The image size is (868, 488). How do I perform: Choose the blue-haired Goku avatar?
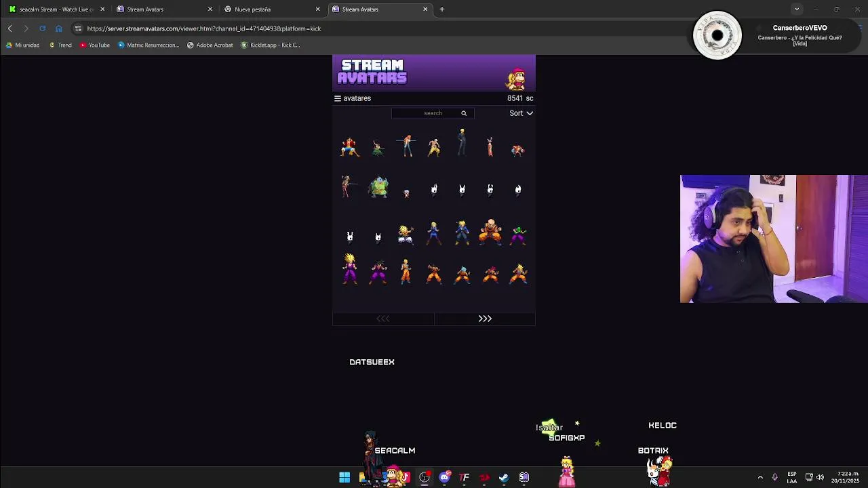coord(462,274)
